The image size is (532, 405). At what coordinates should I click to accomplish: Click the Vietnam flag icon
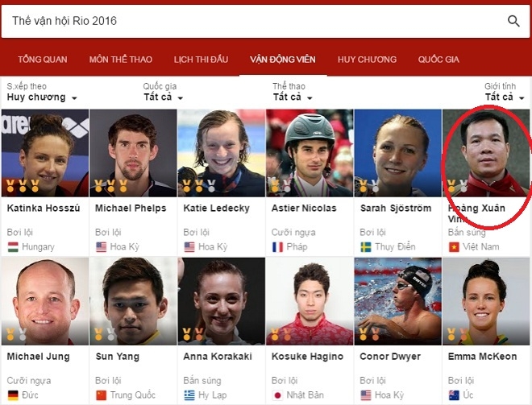coord(454,246)
